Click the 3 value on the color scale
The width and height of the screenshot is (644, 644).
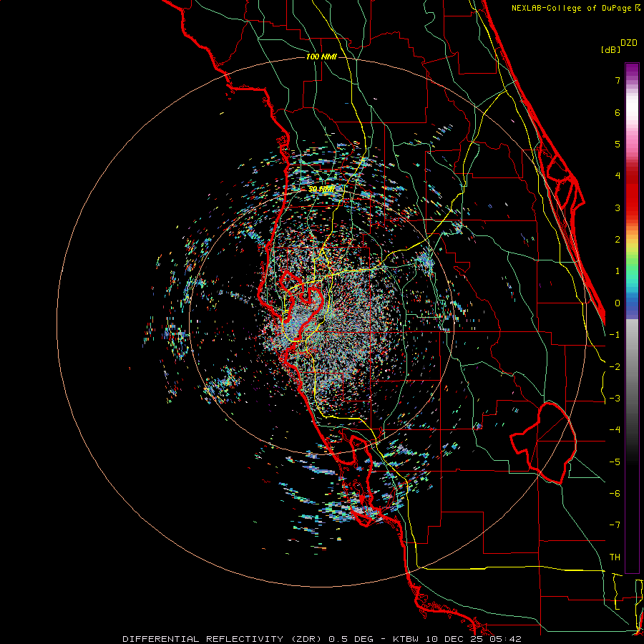pos(618,208)
